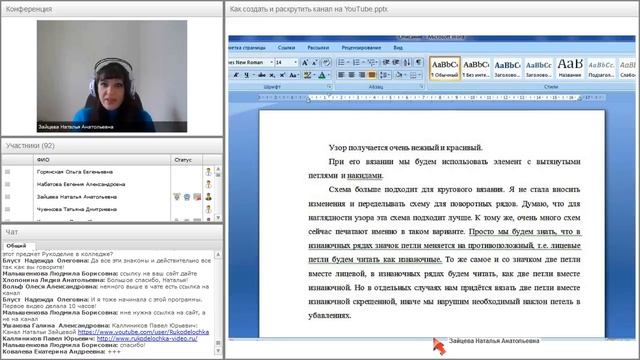
Task: Tick the checkbox for Набатова Евгения Александровна
Action: pos(7,184)
